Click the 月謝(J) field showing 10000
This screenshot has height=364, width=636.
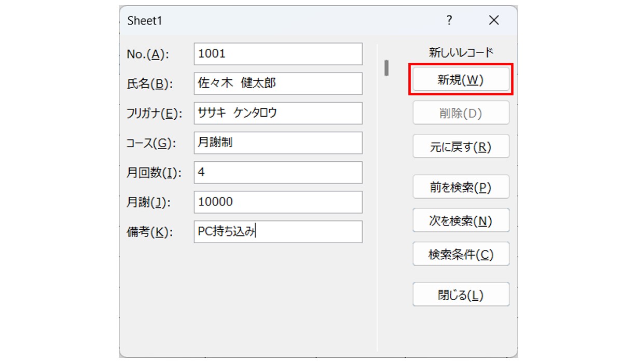(x=278, y=202)
